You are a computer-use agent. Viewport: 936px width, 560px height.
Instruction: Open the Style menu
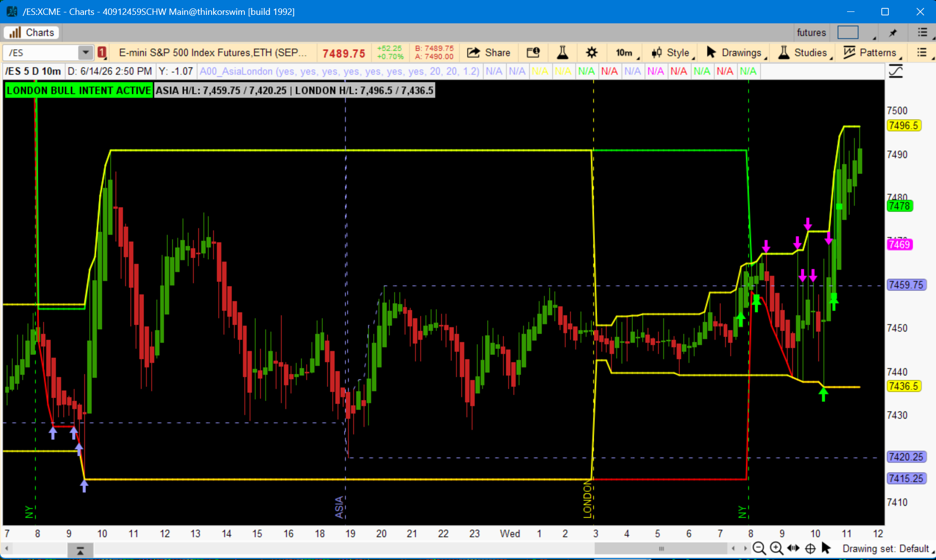(672, 53)
